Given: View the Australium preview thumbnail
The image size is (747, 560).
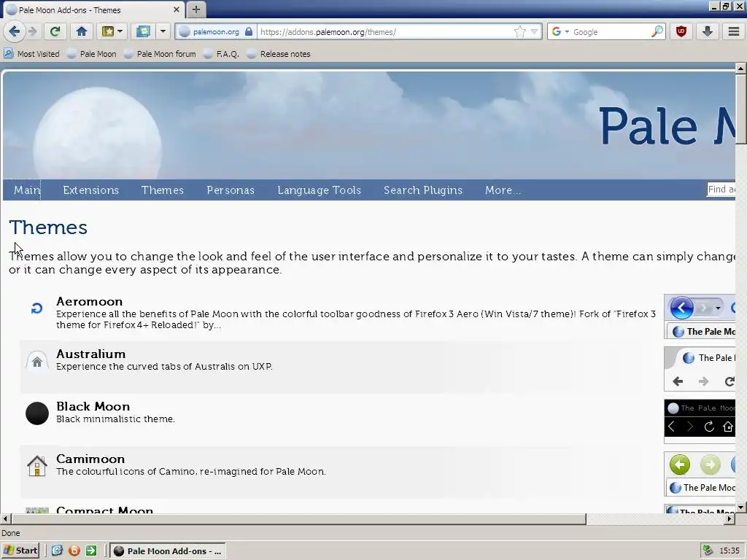Looking at the screenshot, I should pos(700,369).
